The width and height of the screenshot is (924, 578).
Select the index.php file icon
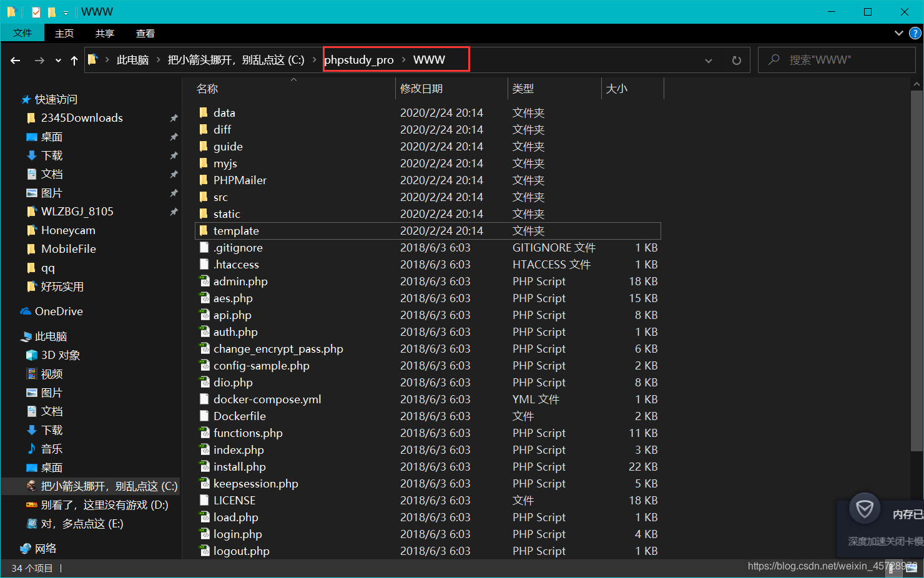[x=204, y=449]
